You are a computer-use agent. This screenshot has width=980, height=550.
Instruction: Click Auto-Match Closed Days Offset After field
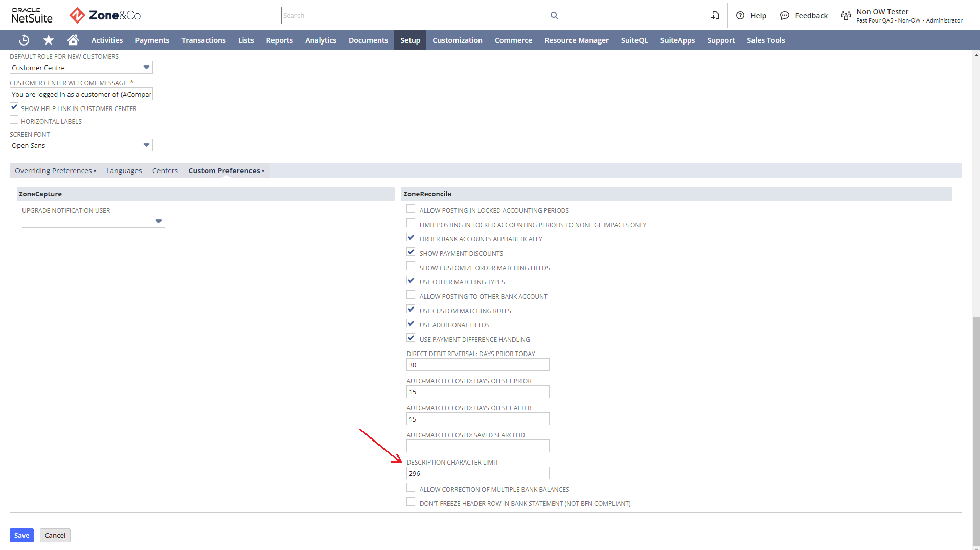click(x=478, y=419)
